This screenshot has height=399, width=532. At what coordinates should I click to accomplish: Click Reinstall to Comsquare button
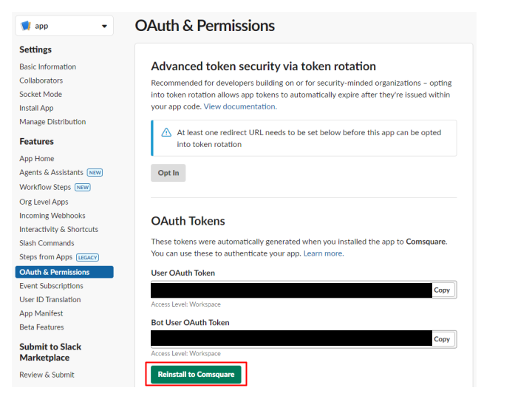point(196,375)
